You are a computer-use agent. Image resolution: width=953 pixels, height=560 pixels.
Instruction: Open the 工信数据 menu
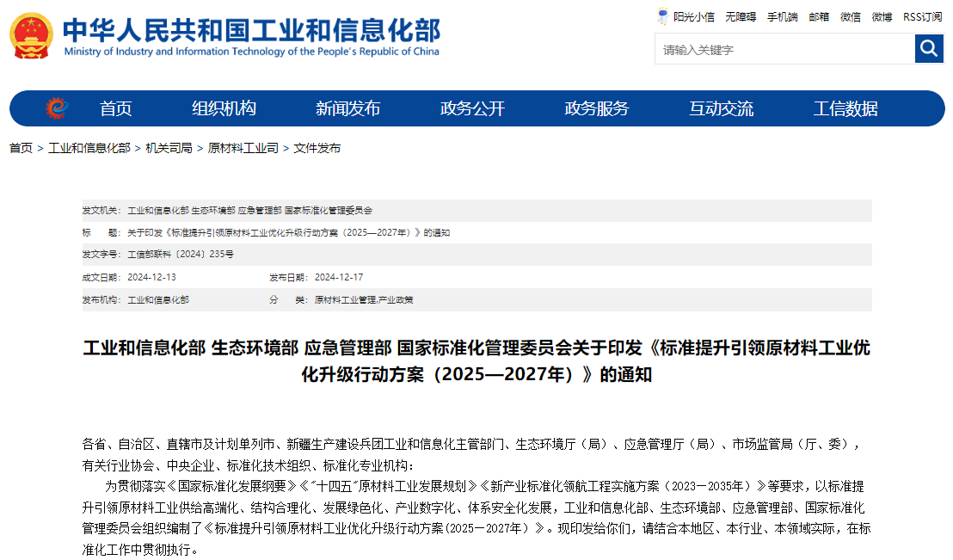coord(847,108)
